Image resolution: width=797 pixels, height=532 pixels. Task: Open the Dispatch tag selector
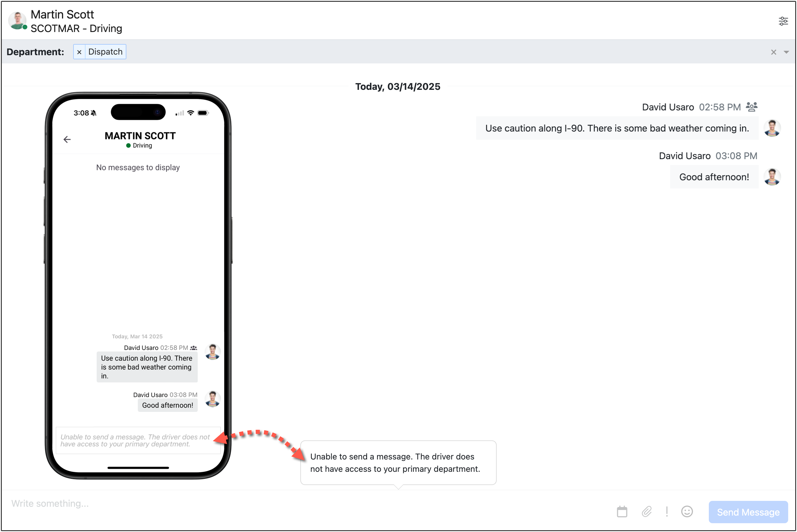pos(105,52)
